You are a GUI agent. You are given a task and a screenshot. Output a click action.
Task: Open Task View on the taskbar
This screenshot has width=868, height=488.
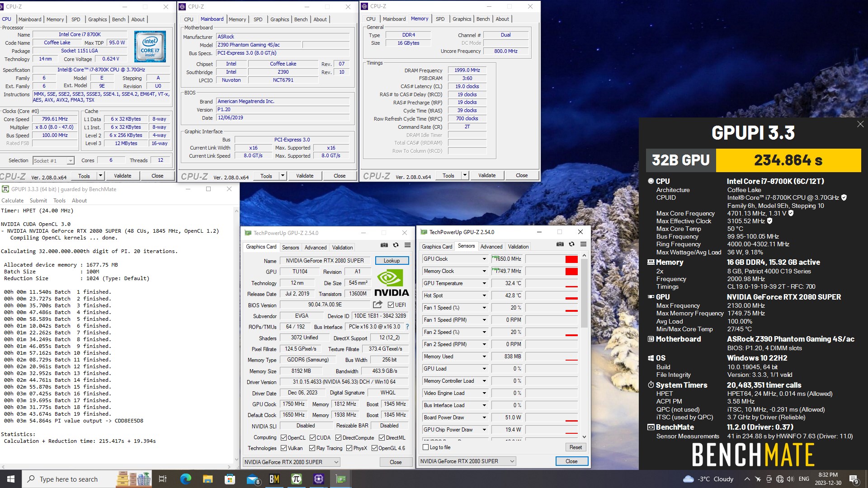pyautogui.click(x=163, y=479)
